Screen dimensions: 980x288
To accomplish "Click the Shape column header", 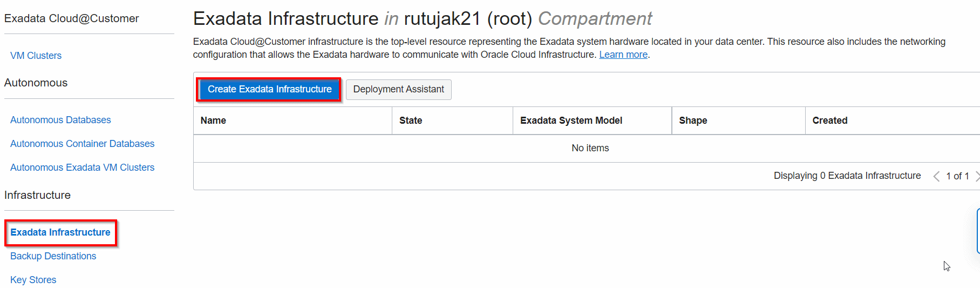I will (x=693, y=120).
